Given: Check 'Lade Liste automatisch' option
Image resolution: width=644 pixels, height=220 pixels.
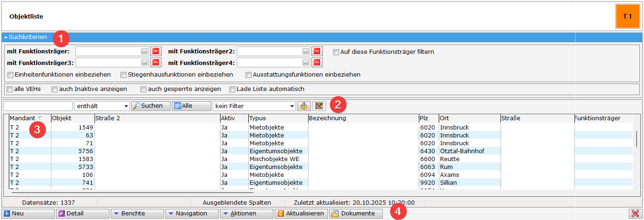Looking at the screenshot, I should click(x=233, y=89).
